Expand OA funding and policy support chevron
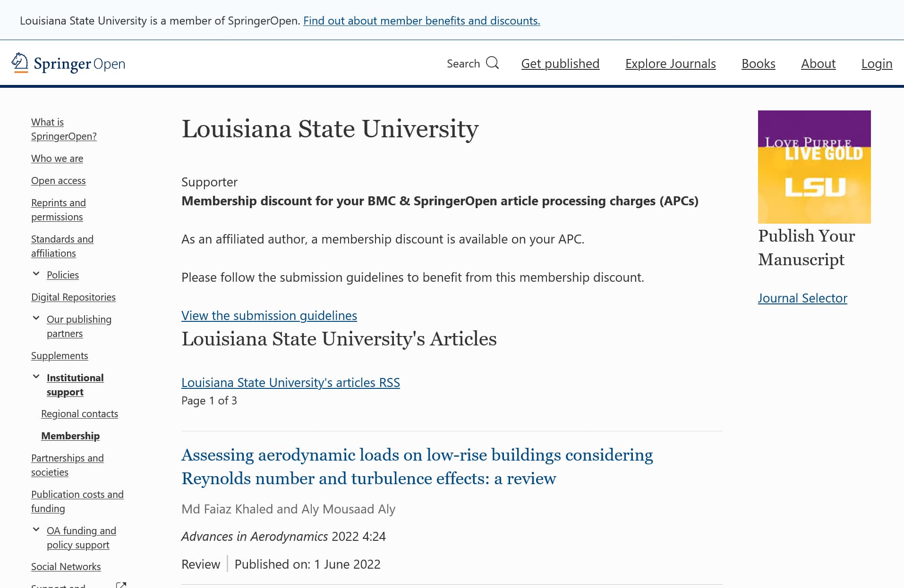 click(x=36, y=529)
